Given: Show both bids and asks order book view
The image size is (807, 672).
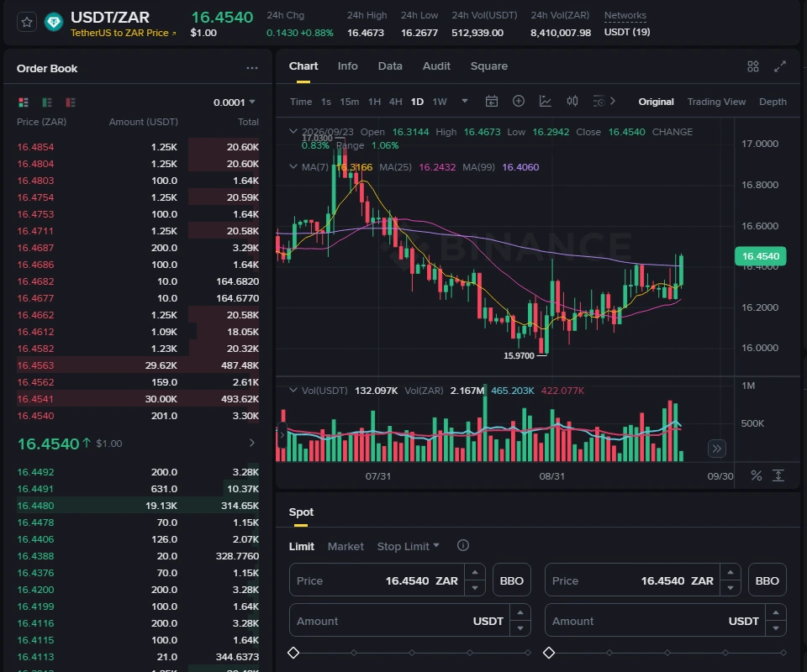Looking at the screenshot, I should pyautogui.click(x=24, y=102).
